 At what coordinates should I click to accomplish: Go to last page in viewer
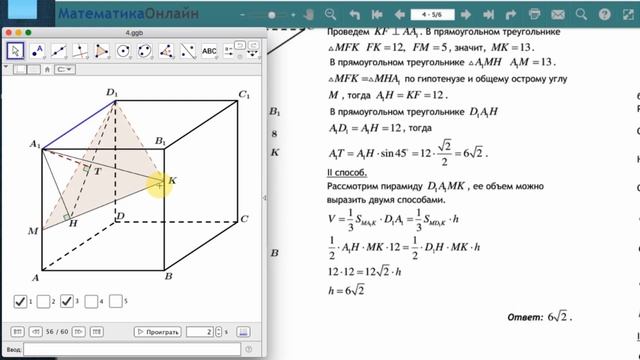(488, 15)
